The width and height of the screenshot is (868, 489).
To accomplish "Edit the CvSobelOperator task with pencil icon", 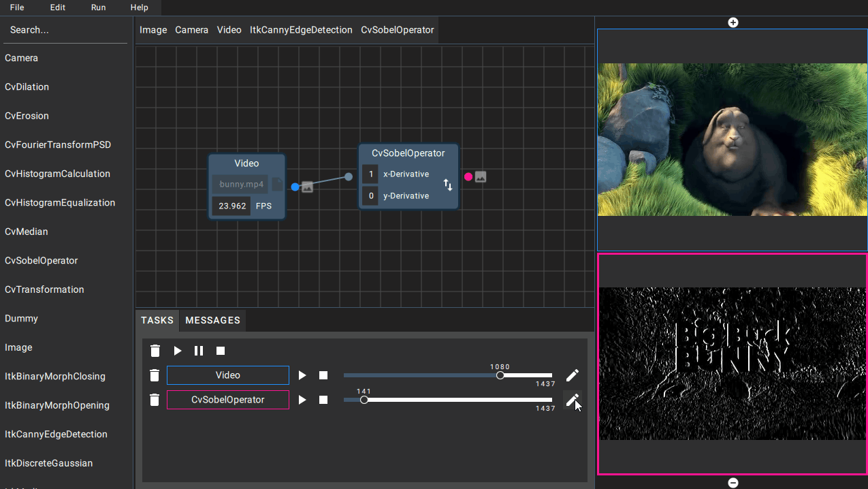I will [573, 400].
